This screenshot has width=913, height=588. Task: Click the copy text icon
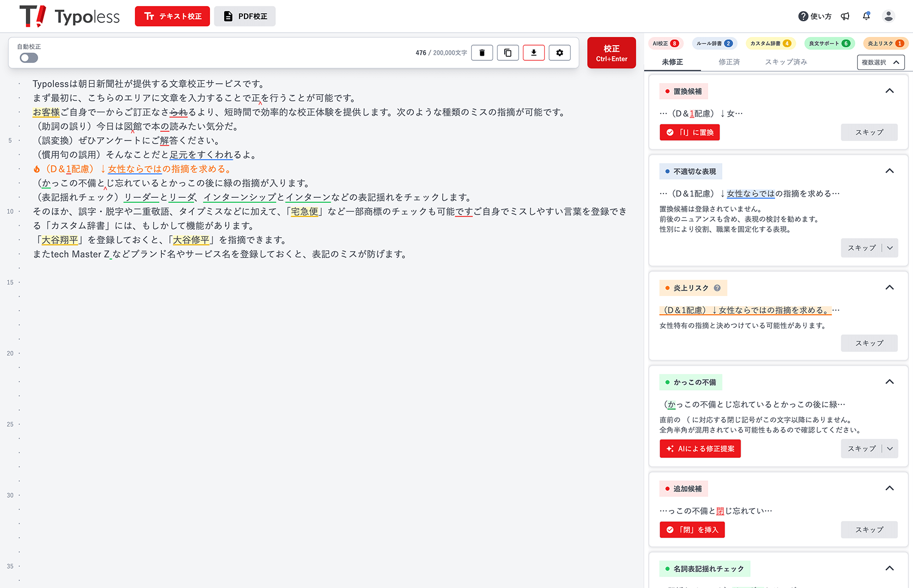[x=508, y=53]
